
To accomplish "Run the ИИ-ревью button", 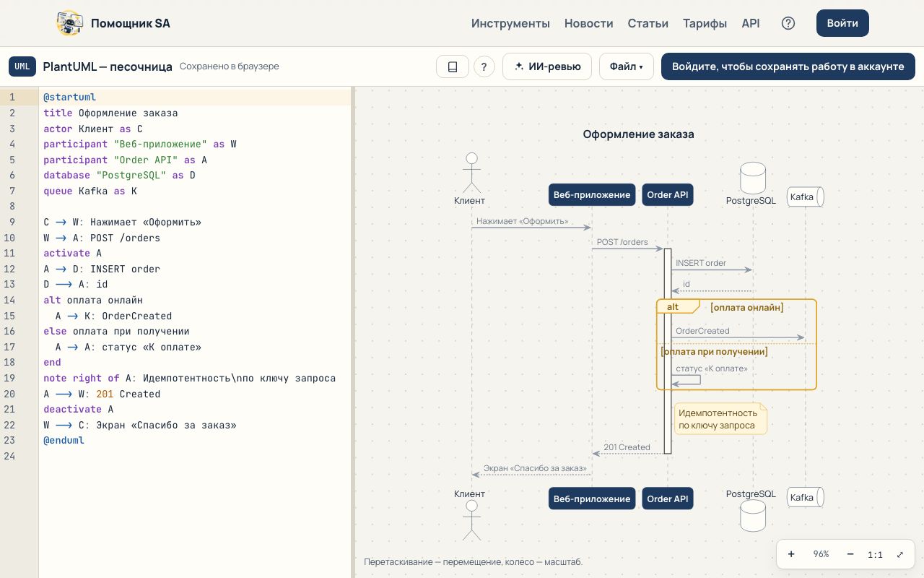I will (547, 66).
